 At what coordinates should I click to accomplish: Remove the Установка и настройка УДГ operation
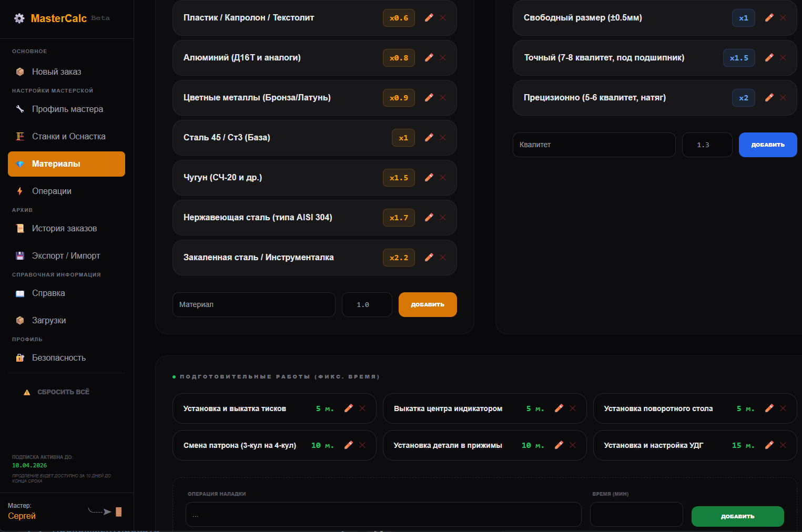click(x=783, y=445)
